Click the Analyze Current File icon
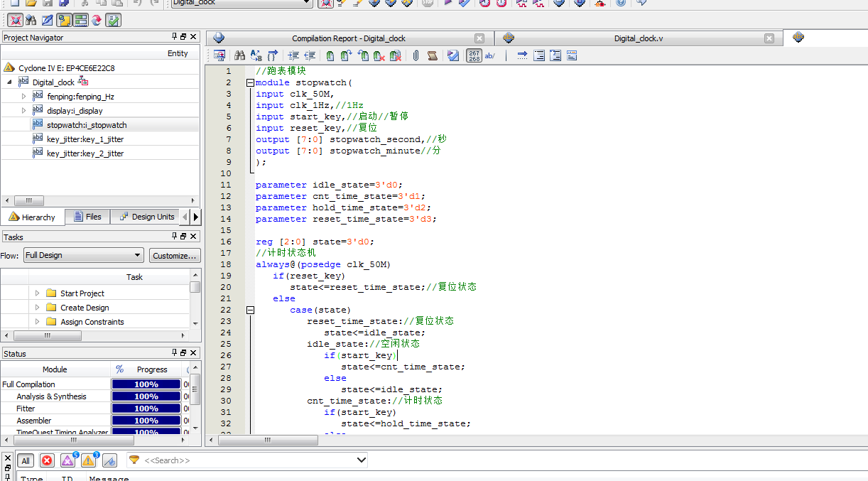This screenshot has width=868, height=481. point(453,55)
